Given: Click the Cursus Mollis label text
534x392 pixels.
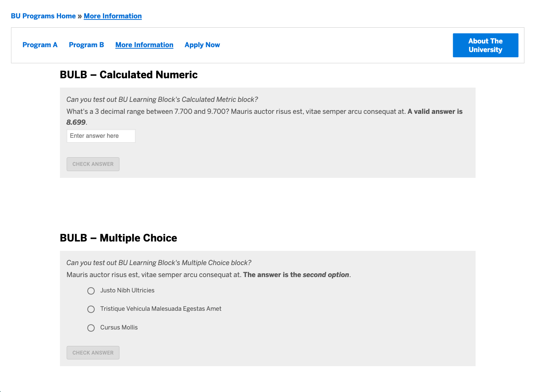Looking at the screenshot, I should (x=119, y=328).
